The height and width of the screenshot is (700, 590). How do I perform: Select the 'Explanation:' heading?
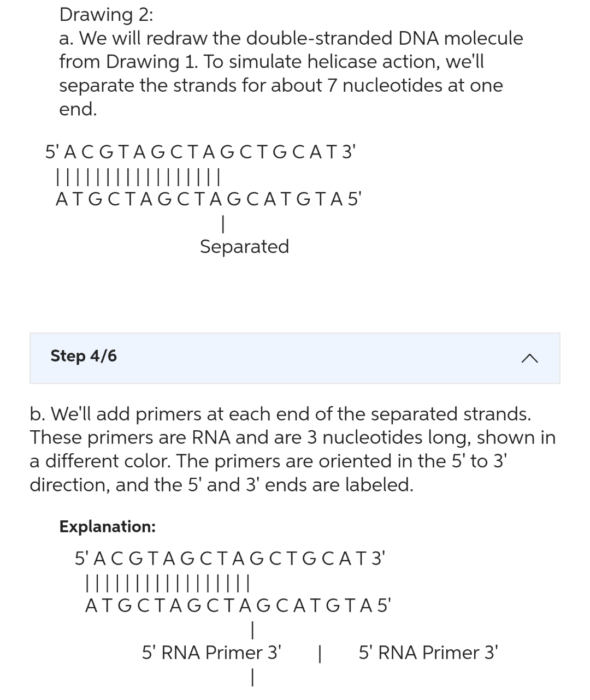point(108,527)
